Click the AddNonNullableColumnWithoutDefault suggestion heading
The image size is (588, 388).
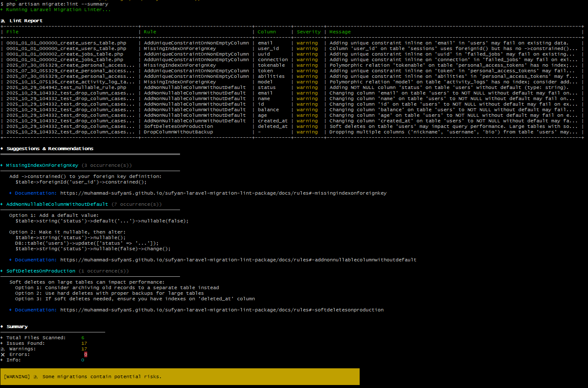(57, 204)
